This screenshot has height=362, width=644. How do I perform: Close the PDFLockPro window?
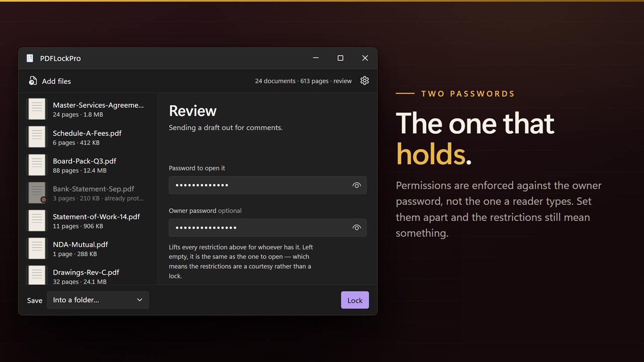point(365,58)
